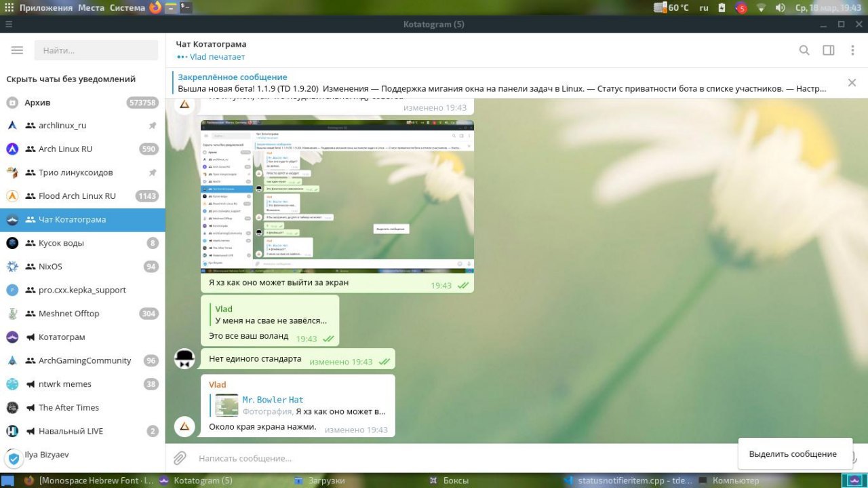Switch keyboard layout via the ru indicator

704,7
